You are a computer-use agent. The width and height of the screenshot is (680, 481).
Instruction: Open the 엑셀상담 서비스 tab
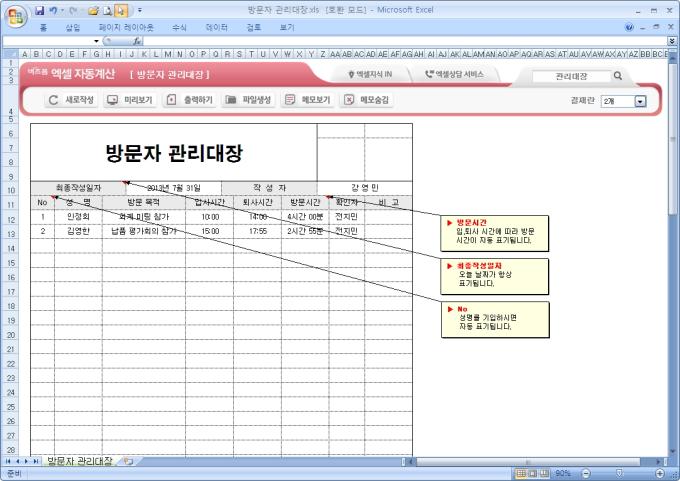click(x=454, y=74)
